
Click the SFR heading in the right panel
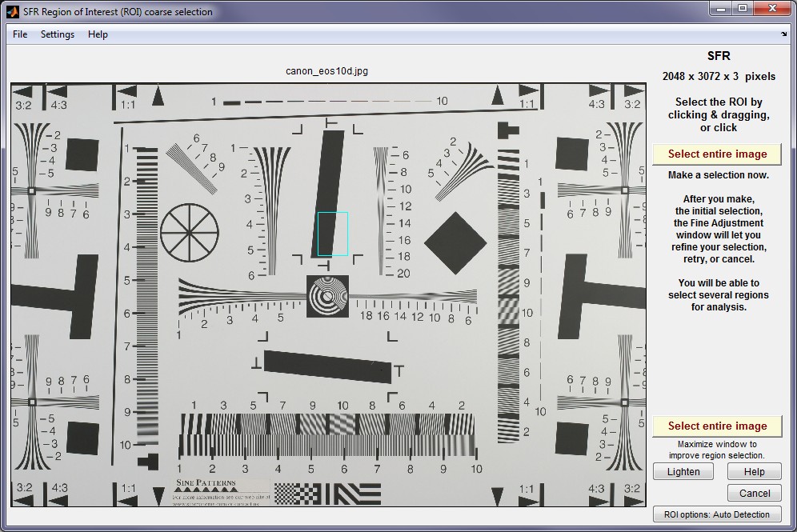719,56
